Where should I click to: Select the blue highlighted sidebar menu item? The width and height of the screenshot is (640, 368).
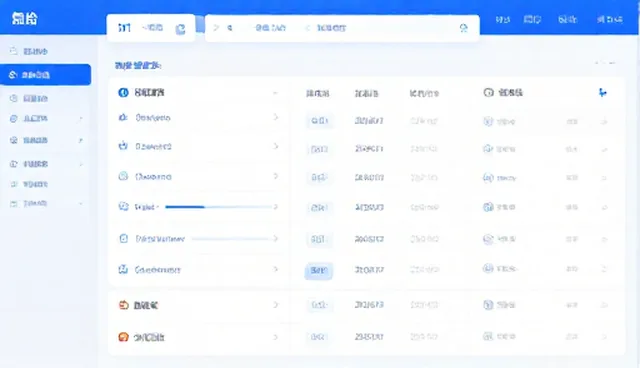coord(45,75)
